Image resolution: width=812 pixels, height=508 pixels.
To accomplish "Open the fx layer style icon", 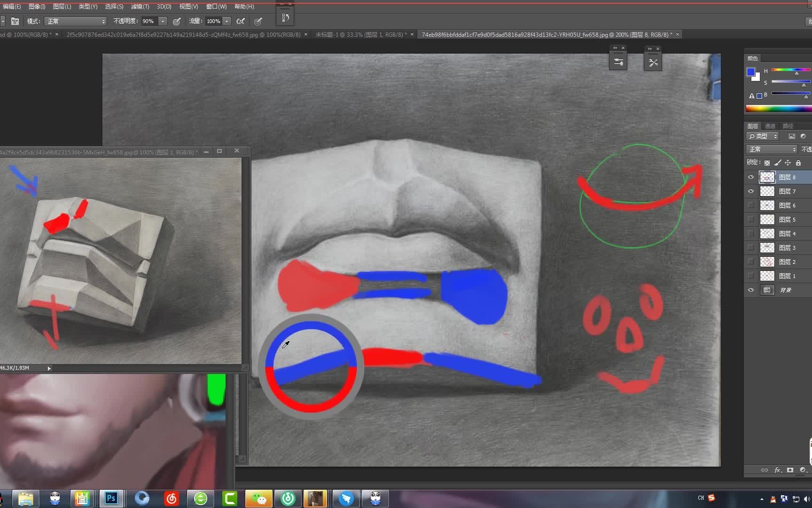I will pyautogui.click(x=778, y=470).
